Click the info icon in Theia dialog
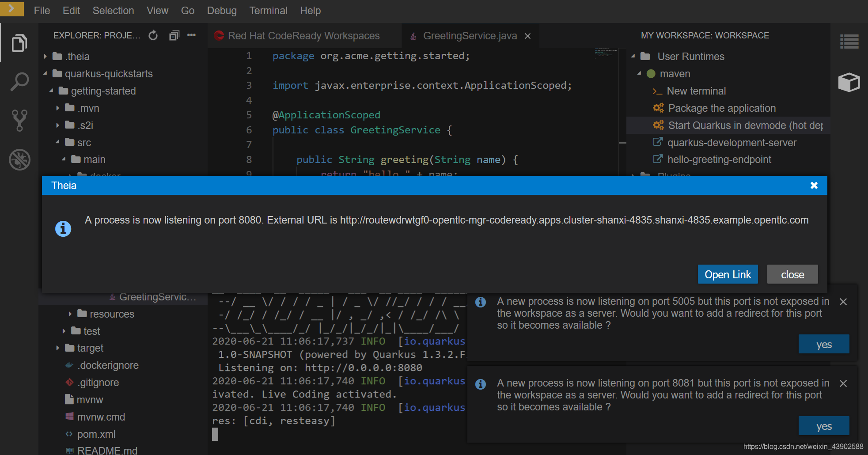 (63, 229)
